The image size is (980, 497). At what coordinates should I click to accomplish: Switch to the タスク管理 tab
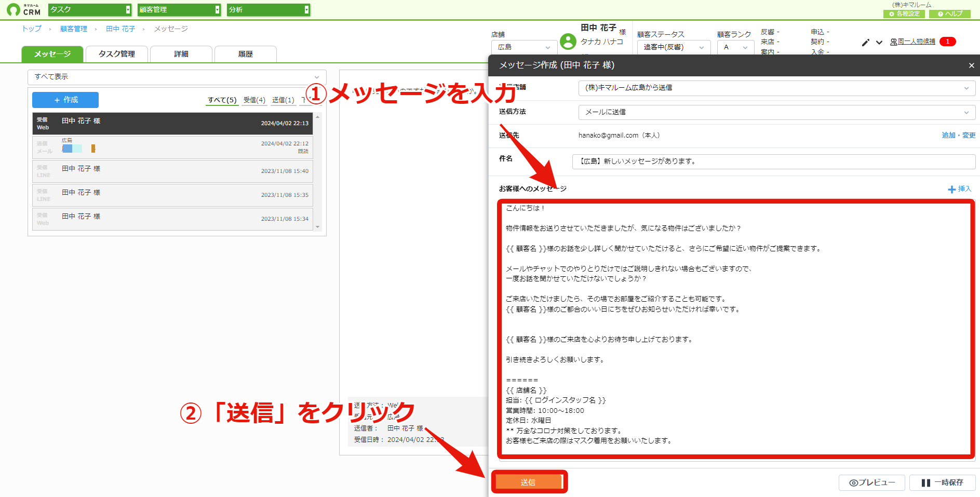(x=117, y=54)
